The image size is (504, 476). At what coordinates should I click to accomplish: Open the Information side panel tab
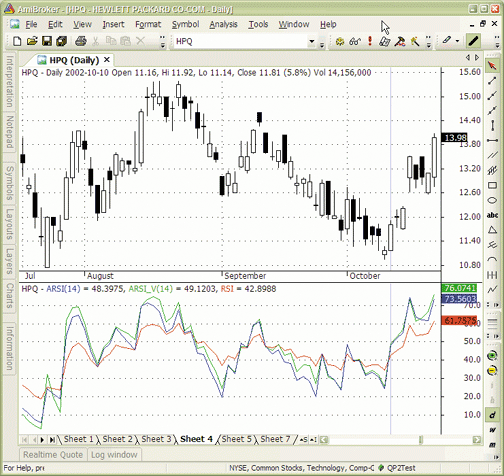pos(9,348)
